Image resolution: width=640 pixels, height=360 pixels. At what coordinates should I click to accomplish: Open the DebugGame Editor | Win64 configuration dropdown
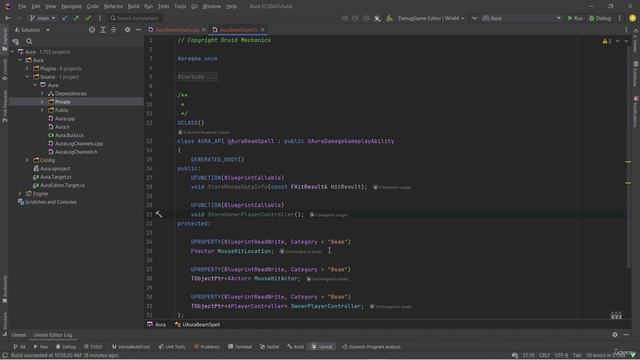tap(431, 18)
